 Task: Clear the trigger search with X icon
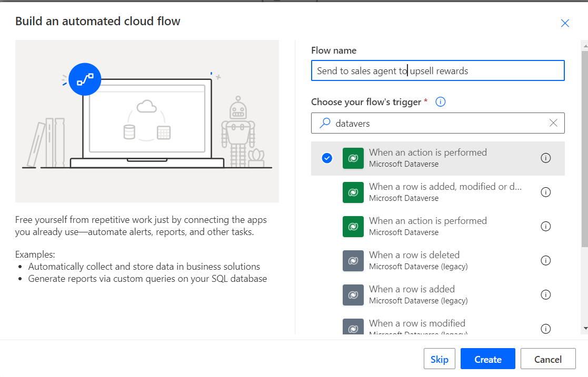(x=553, y=123)
